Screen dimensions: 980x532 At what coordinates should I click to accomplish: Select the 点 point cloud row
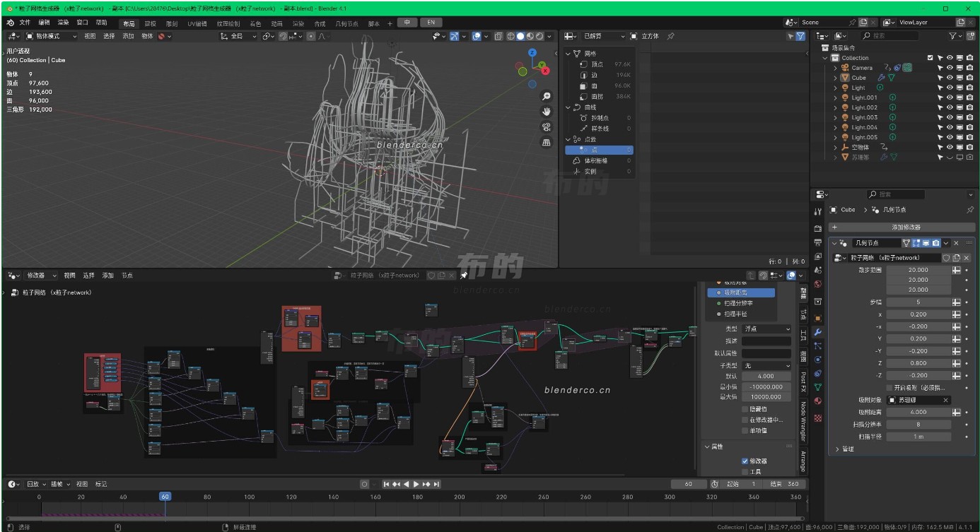(598, 150)
